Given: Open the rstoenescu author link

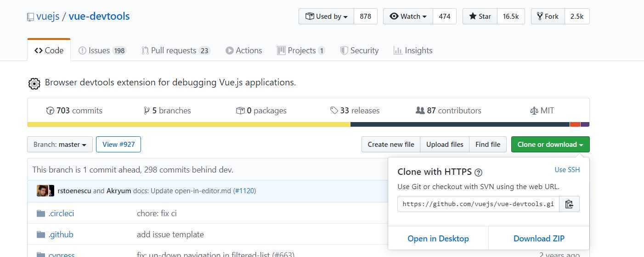Looking at the screenshot, I should [x=74, y=191].
